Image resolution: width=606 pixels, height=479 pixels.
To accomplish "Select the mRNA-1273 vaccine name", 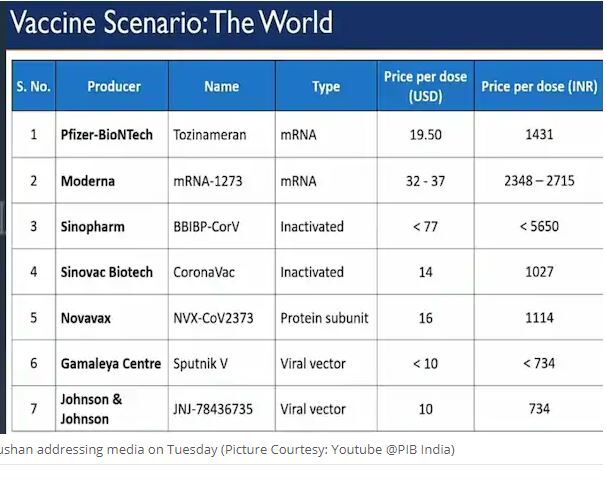I will [x=207, y=181].
